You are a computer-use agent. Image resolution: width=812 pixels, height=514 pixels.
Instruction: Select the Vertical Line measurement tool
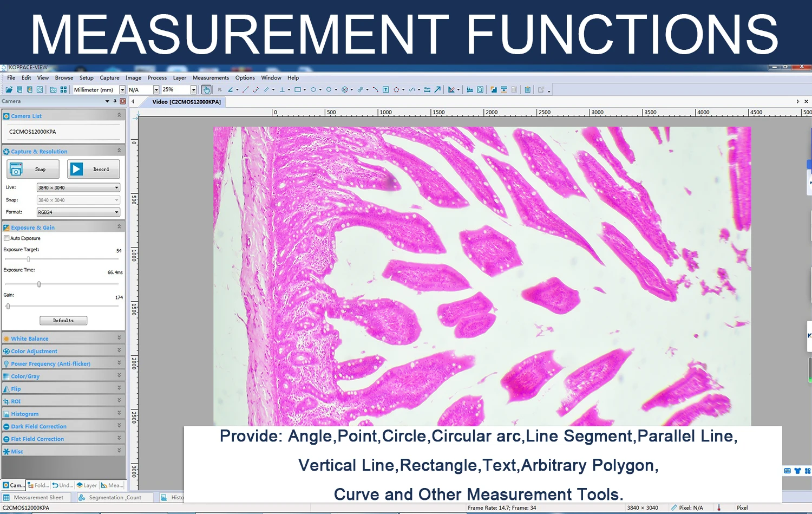pos(282,90)
